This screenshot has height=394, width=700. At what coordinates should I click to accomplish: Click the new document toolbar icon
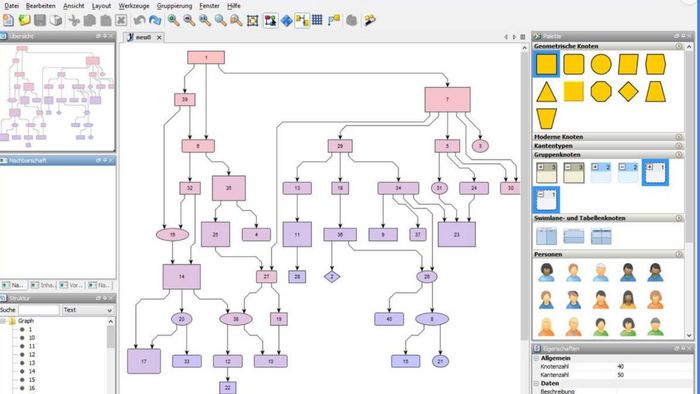8,21
